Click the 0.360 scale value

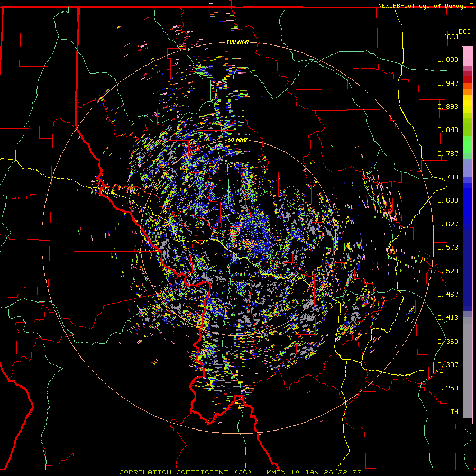(x=448, y=342)
